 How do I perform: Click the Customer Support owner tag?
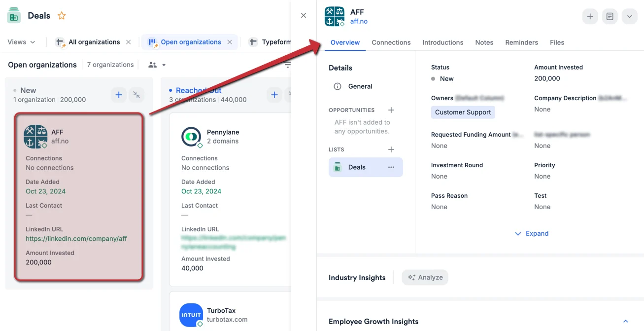coord(463,112)
